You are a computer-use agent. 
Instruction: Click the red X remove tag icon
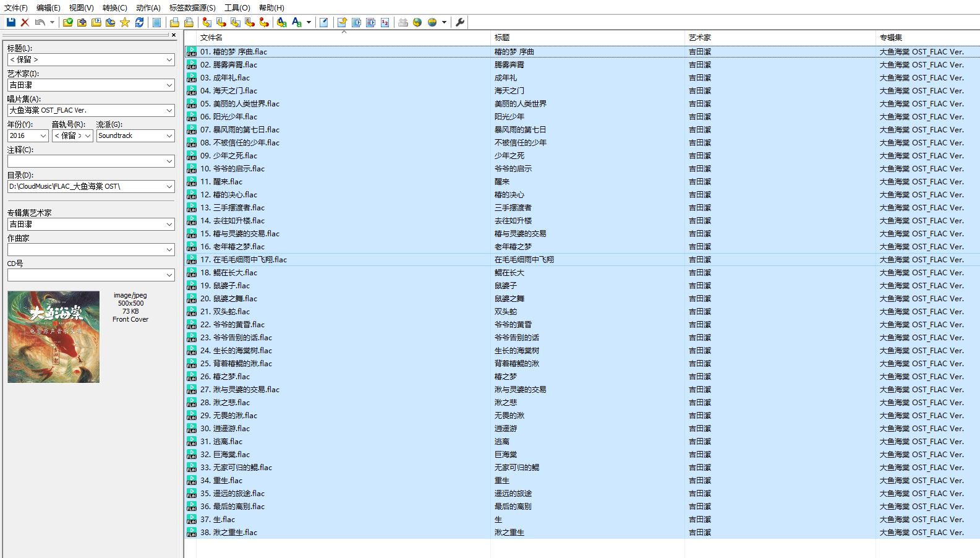point(25,22)
